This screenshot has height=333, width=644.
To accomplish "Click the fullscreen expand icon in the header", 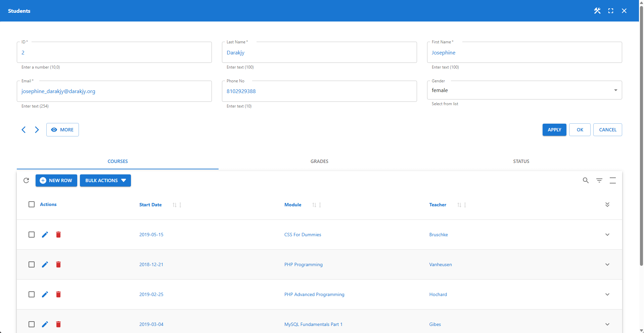I will (611, 11).
